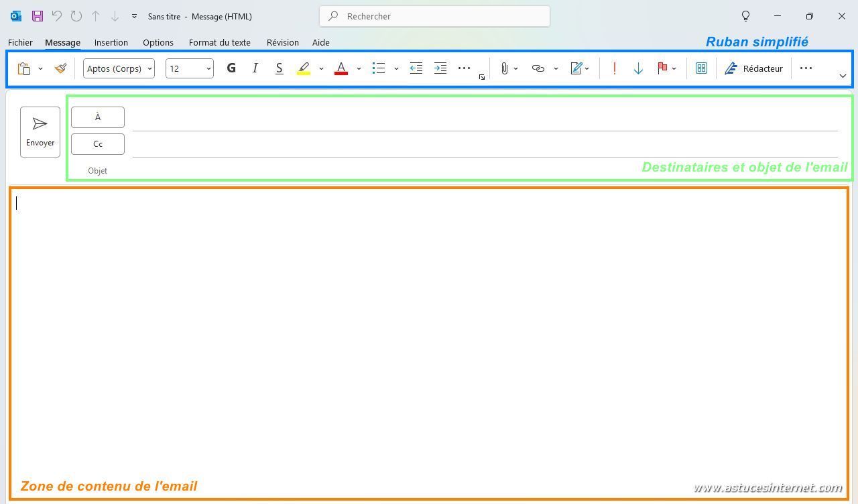The image size is (858, 504).
Task: Click in the Rechercher search box
Action: [x=435, y=16]
